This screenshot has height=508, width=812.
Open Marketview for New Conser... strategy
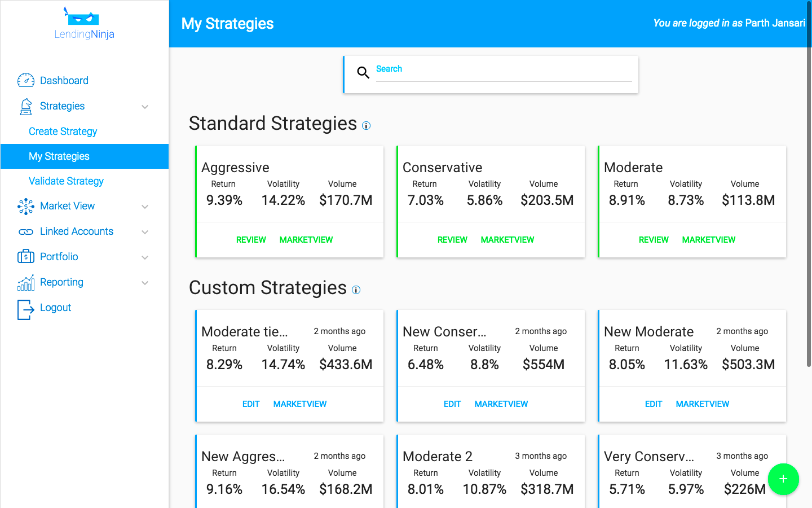coord(501,404)
